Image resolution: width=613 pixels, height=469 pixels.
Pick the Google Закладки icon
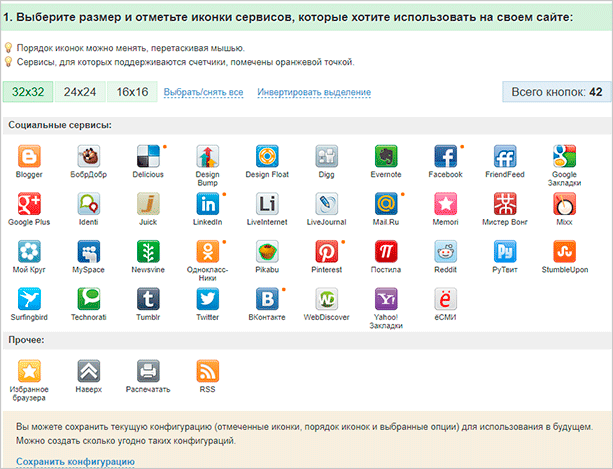564,156
